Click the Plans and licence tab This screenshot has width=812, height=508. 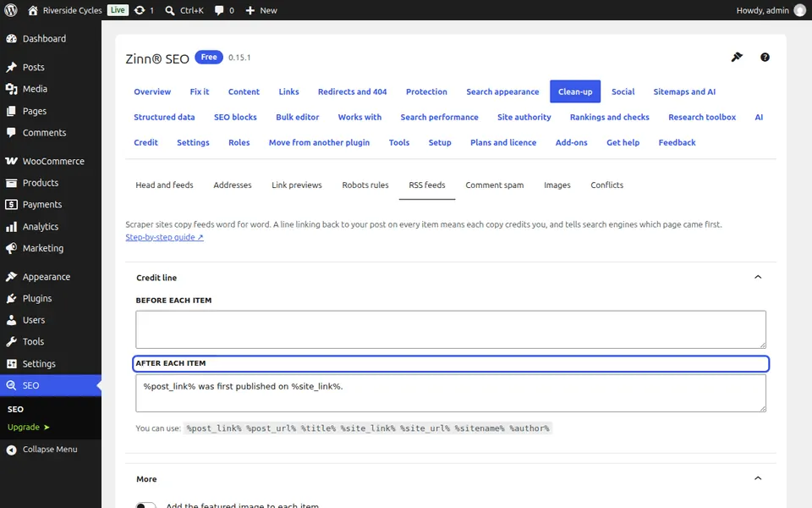[502, 142]
